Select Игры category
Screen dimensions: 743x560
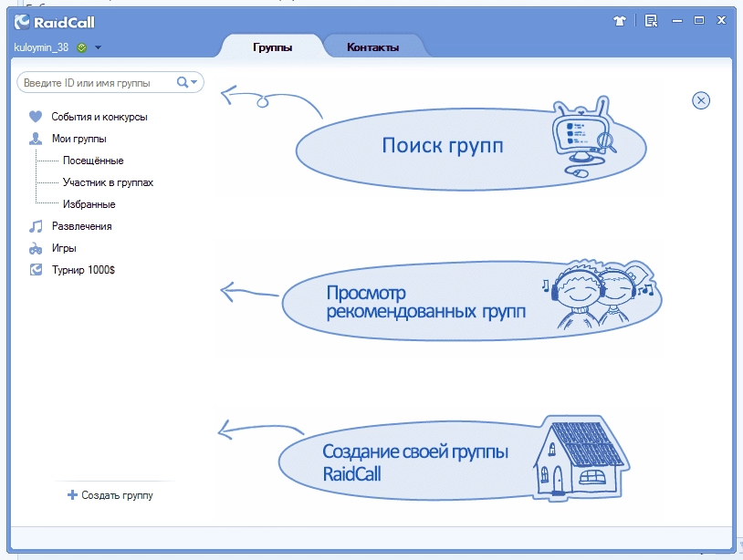click(x=64, y=248)
